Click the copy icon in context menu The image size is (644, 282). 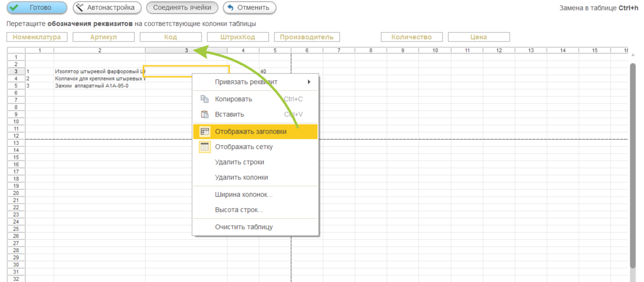click(x=205, y=99)
